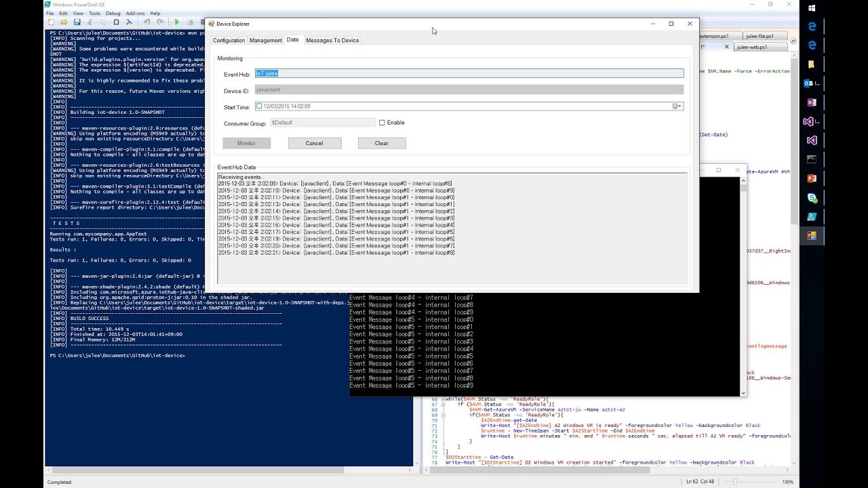The image size is (868, 488).
Task: Open Device Explorer taskbar icon
Action: (811, 235)
